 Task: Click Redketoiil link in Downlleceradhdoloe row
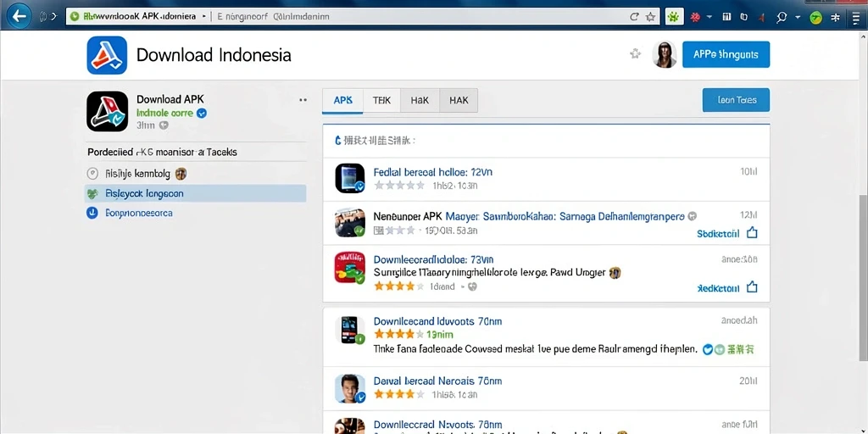[718, 288]
